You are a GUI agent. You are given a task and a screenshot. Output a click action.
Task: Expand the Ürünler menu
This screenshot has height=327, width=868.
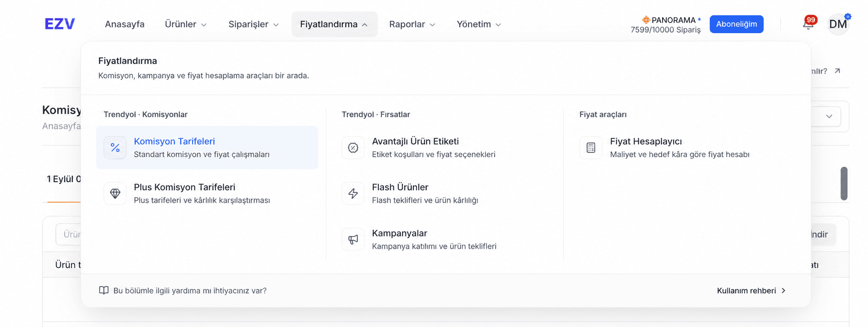[186, 24]
